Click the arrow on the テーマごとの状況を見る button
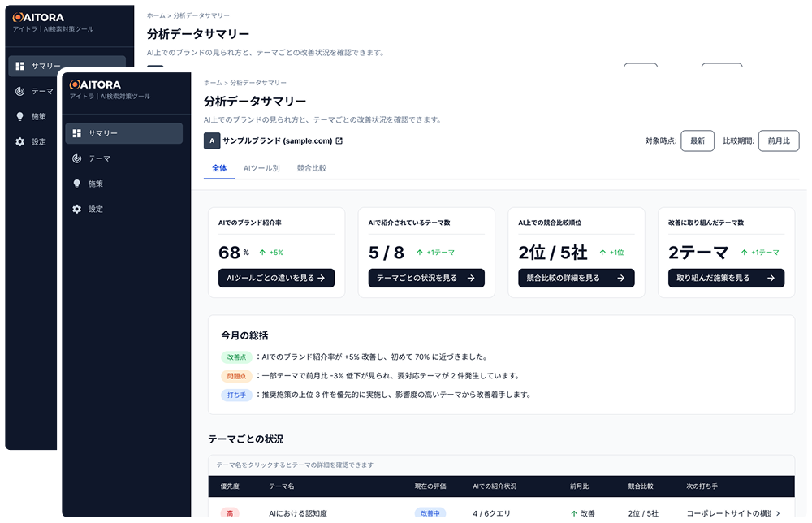Image resolution: width=812 pixels, height=523 pixels. (471, 278)
